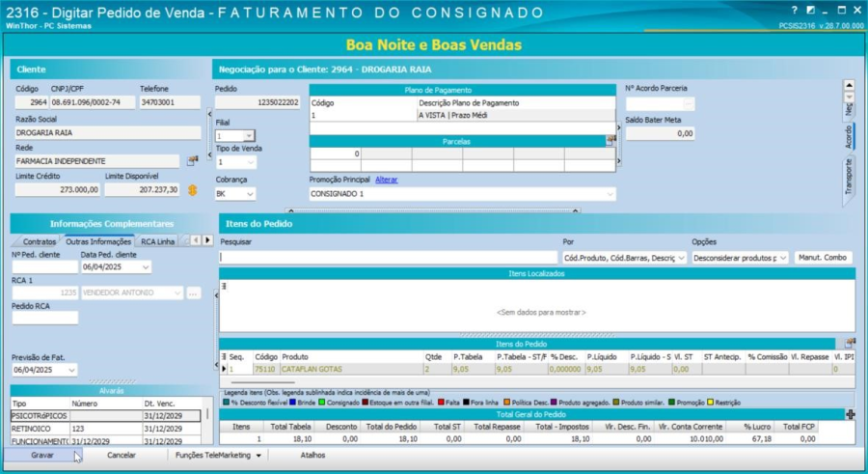This screenshot has height=474, width=868.
Task: Select the vertical Acordo tab
Action: click(848, 137)
